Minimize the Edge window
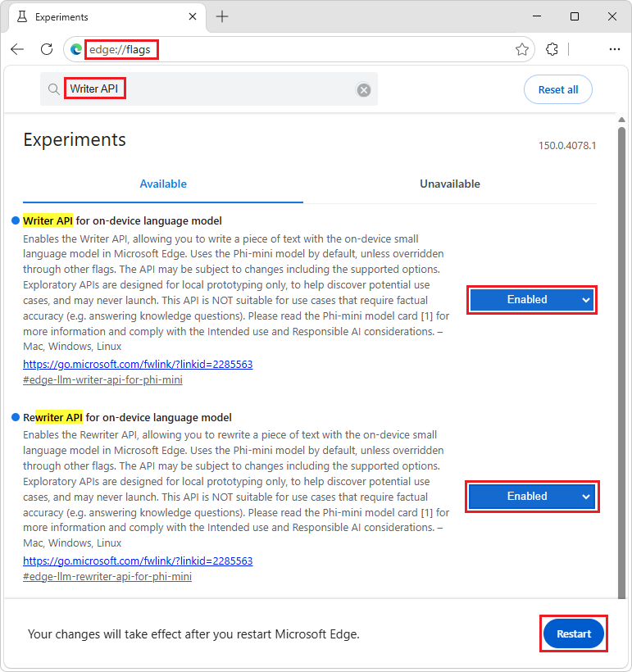The width and height of the screenshot is (632, 672). click(x=537, y=16)
